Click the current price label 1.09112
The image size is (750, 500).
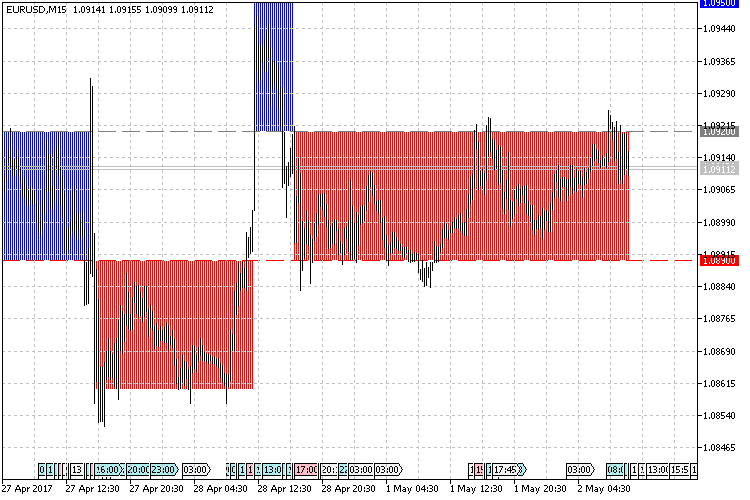[720, 169]
